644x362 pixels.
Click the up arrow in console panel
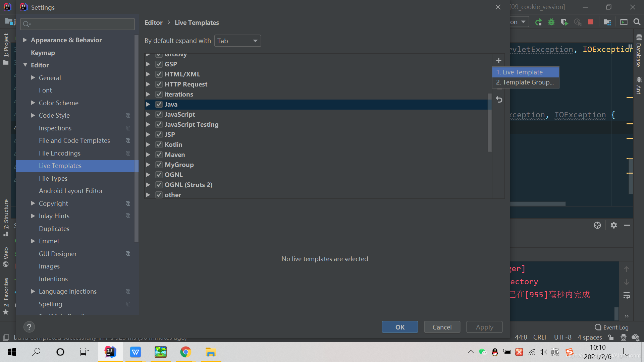coord(626,269)
